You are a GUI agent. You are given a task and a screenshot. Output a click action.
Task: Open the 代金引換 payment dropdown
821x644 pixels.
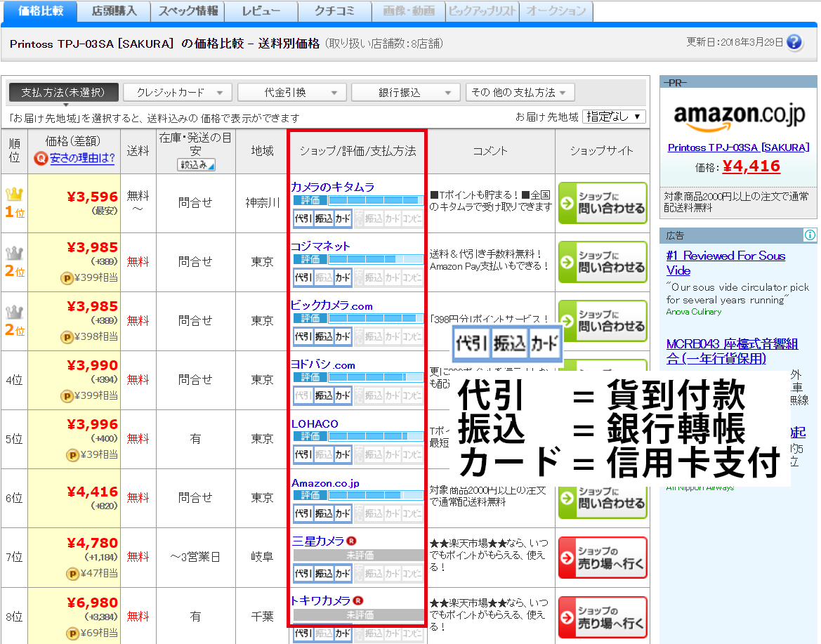coord(291,93)
